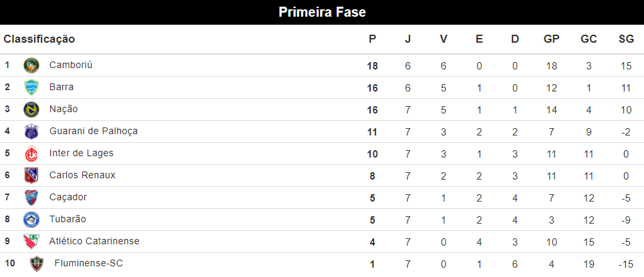Click the Carlos Renaux crest icon
Screen dimensions: 644x277
pyautogui.click(x=31, y=176)
